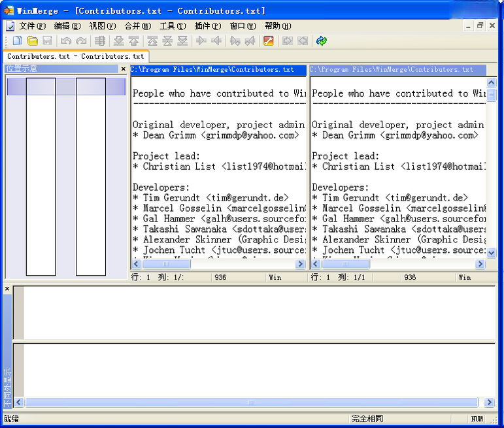The image size is (504, 428).
Task: Click the Copy all to right icon
Action: [x=288, y=41]
